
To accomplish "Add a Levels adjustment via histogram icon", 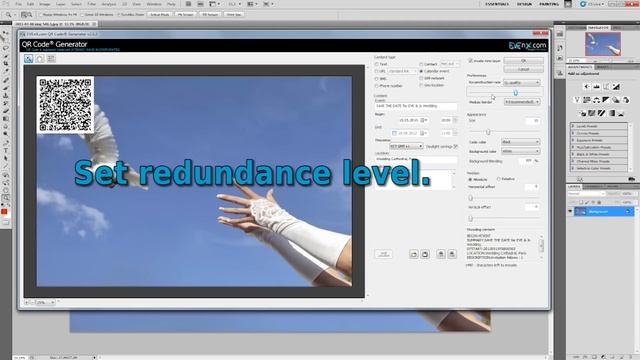I will pos(596,87).
